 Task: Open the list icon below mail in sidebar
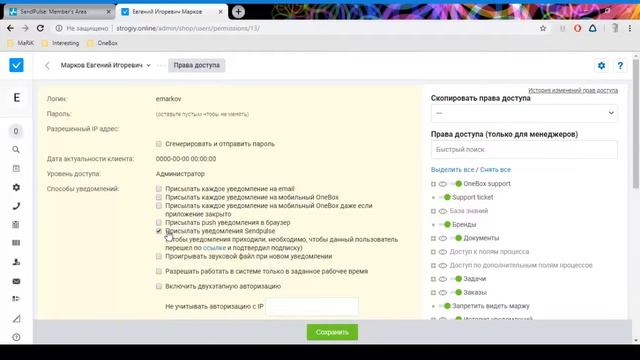pos(16,299)
